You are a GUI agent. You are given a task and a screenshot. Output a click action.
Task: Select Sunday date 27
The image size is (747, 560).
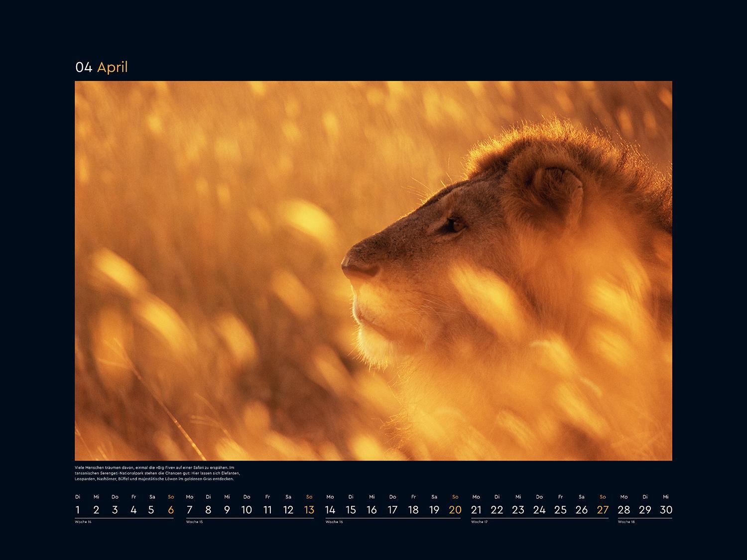click(x=603, y=510)
